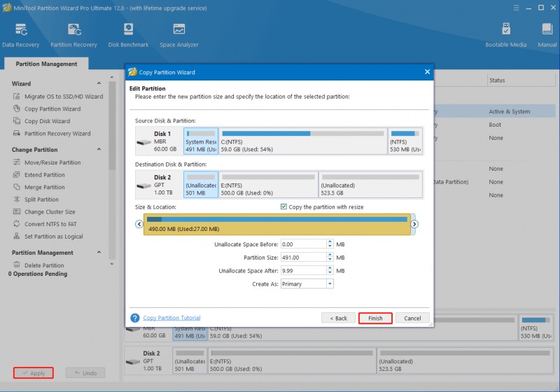Image resolution: width=560 pixels, height=392 pixels.
Task: Click Disk 2 drive icon in destination section
Action: [x=144, y=186]
